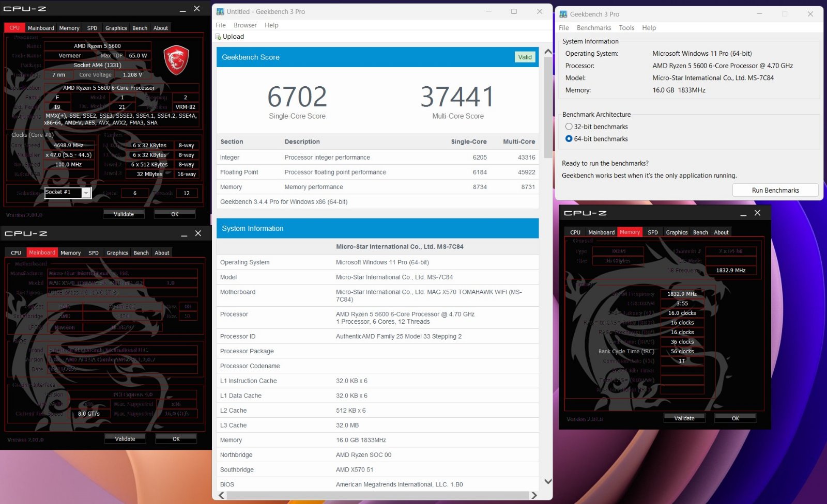Click the scroll-right arrow in the Geekbench results

pyautogui.click(x=534, y=495)
